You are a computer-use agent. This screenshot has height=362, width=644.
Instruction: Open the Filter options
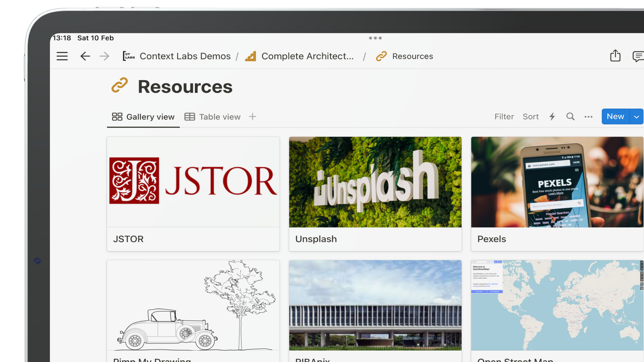pos(504,117)
